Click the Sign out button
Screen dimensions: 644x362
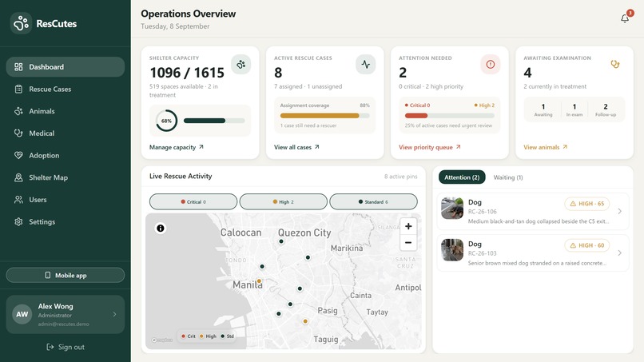(66, 347)
